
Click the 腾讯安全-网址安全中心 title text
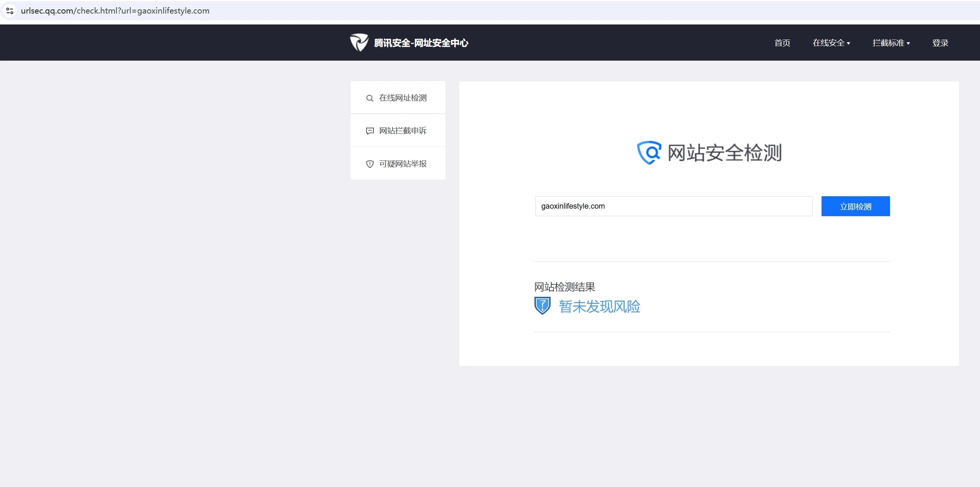pyautogui.click(x=421, y=43)
